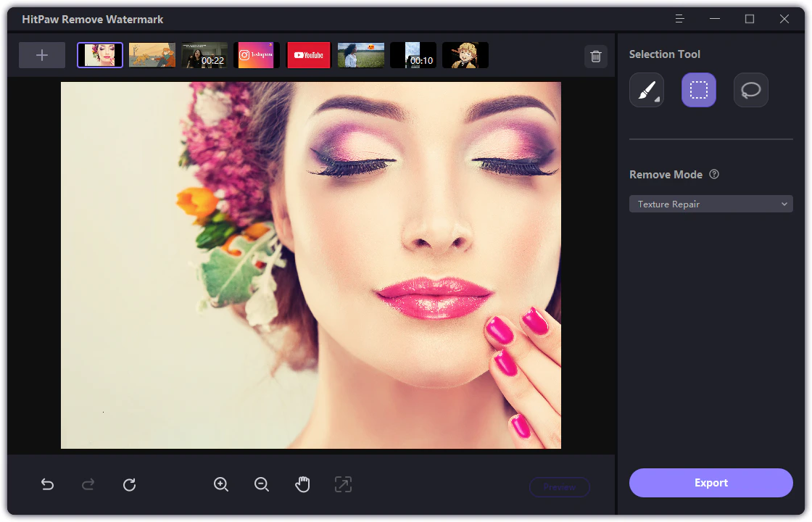
Task: Select the Instagram image thumbnail
Action: tap(256, 54)
